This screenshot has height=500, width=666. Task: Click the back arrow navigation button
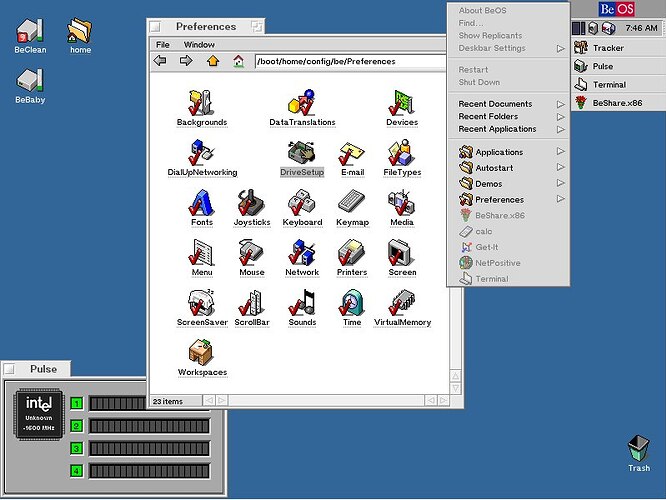(160, 61)
